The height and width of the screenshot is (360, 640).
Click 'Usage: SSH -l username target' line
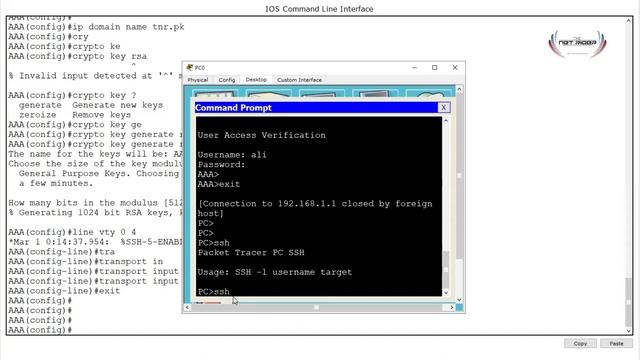coord(275,272)
